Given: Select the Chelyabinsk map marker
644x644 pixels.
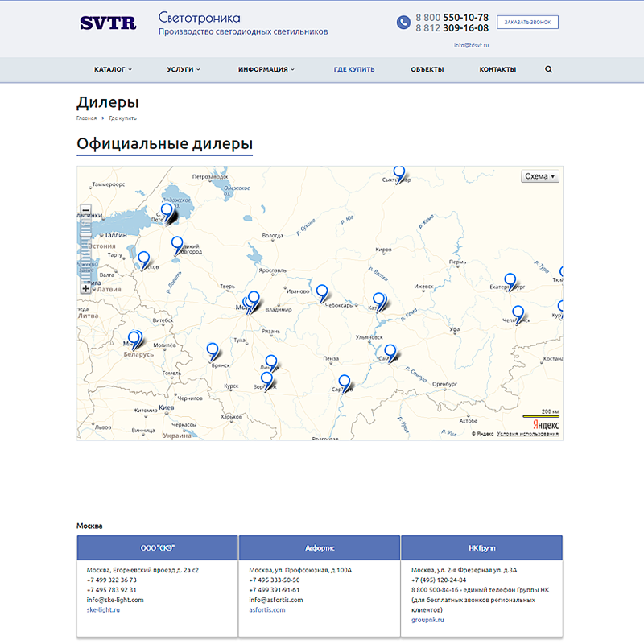Looking at the screenshot, I should coord(518,315).
